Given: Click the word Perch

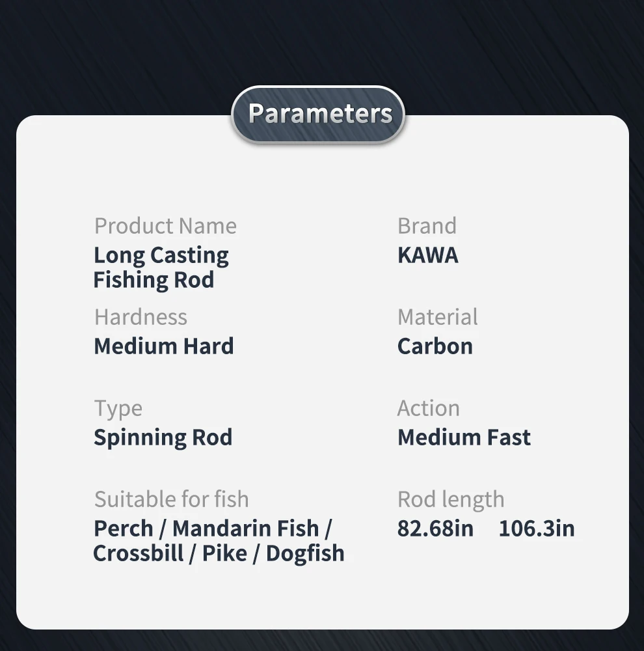Looking at the screenshot, I should (124, 528).
